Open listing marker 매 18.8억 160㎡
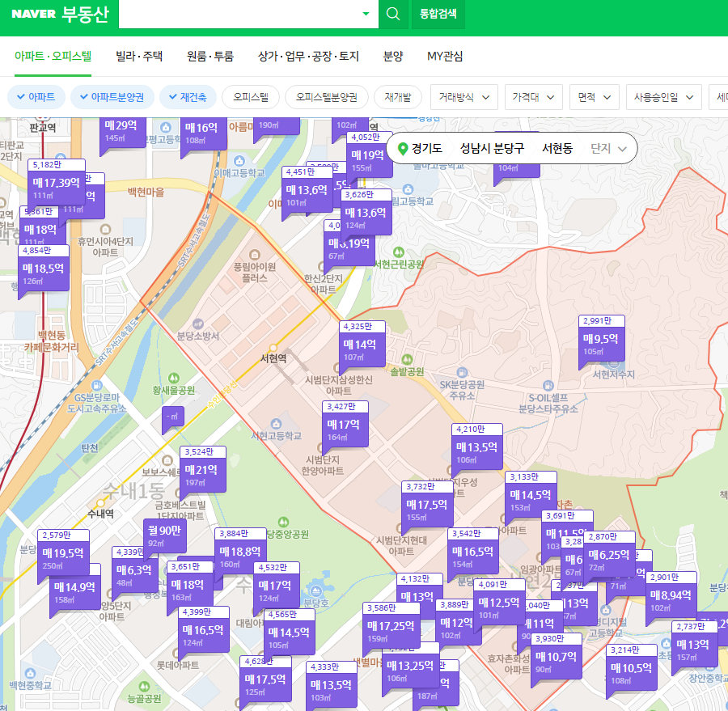 [x=240, y=552]
